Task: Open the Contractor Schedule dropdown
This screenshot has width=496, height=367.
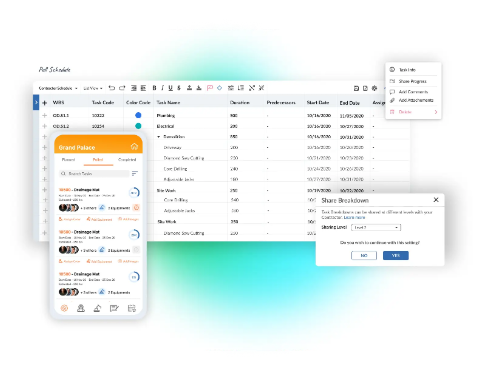Action: [x=58, y=88]
